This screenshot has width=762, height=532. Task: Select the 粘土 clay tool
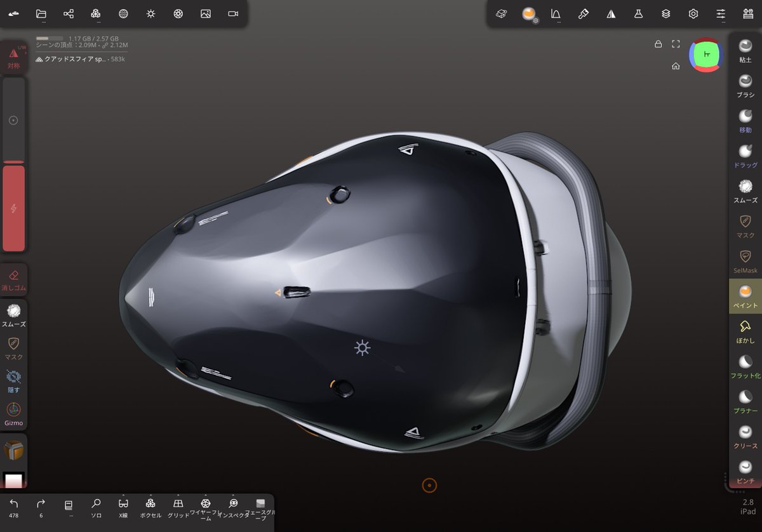(x=745, y=51)
